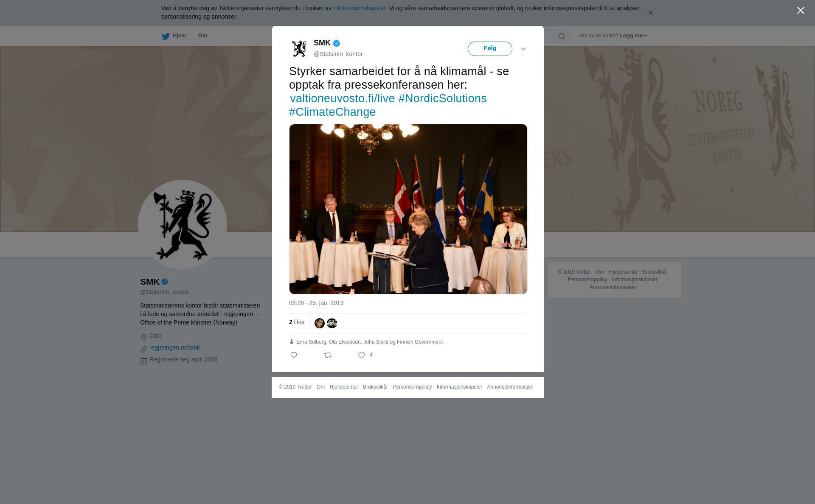Click the Twitter bird Hjem icon
This screenshot has width=815, height=504.
click(x=166, y=36)
